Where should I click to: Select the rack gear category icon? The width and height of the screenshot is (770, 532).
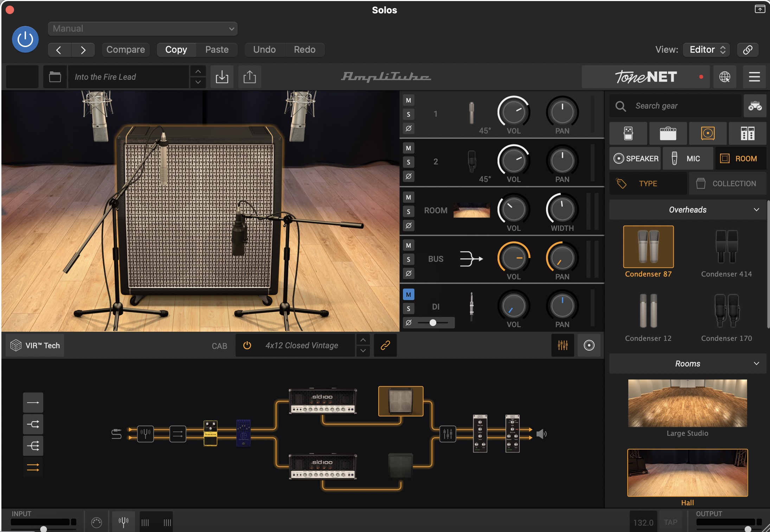[x=747, y=134]
